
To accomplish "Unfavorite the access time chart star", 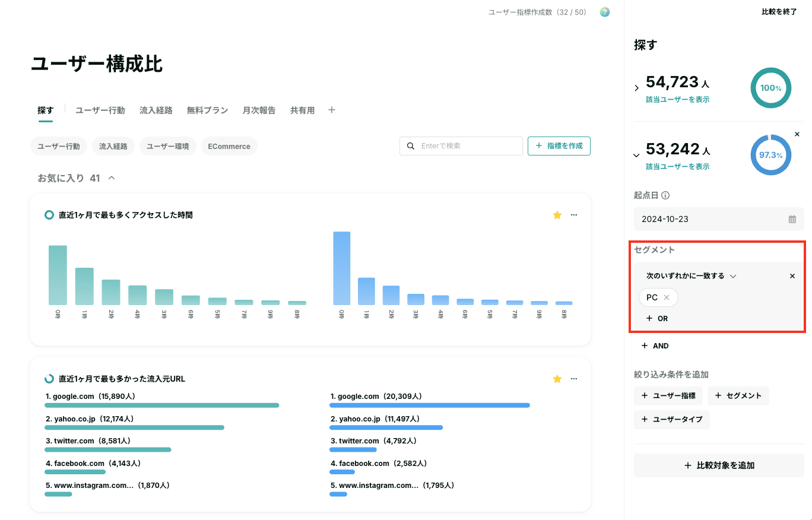I will pos(557,215).
